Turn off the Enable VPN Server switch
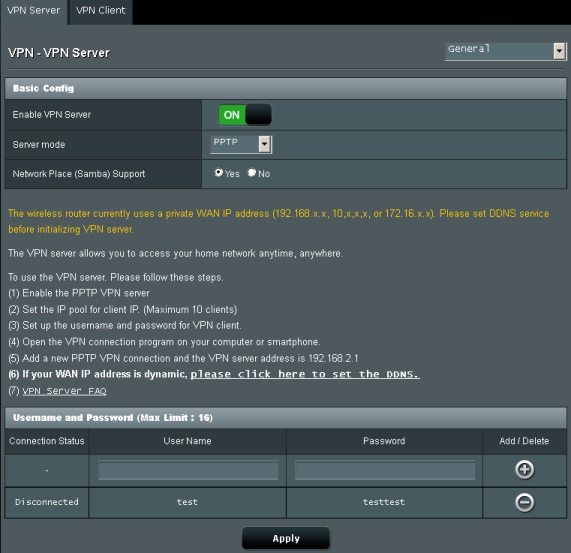The image size is (571, 553). [245, 115]
